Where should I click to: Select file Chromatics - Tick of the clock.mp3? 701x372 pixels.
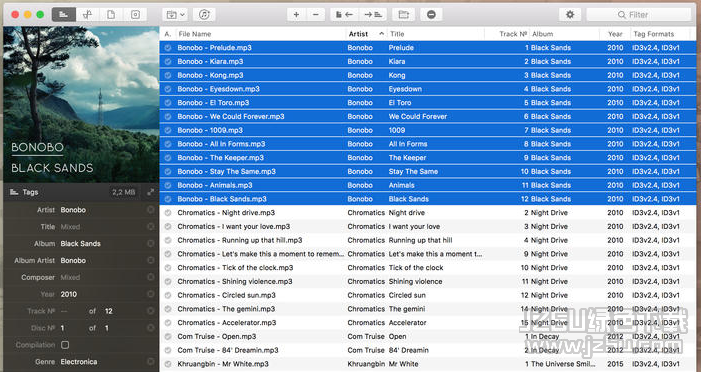tap(235, 268)
